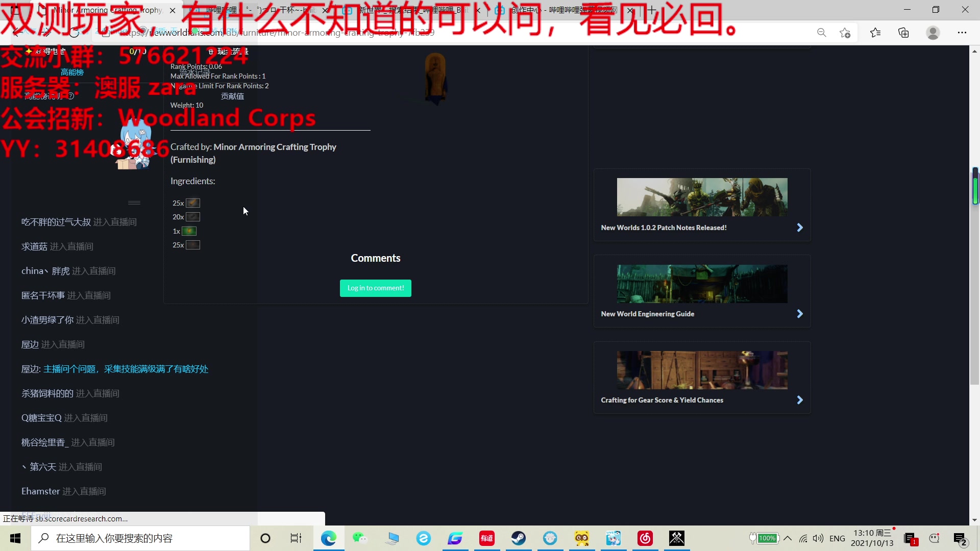
Task: Click the 20x ingredient icon
Action: 193,217
